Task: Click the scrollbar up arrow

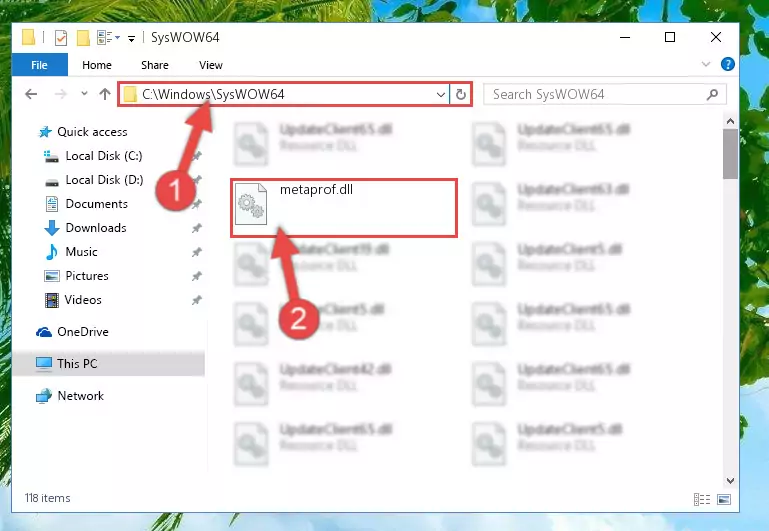Action: coord(730,121)
